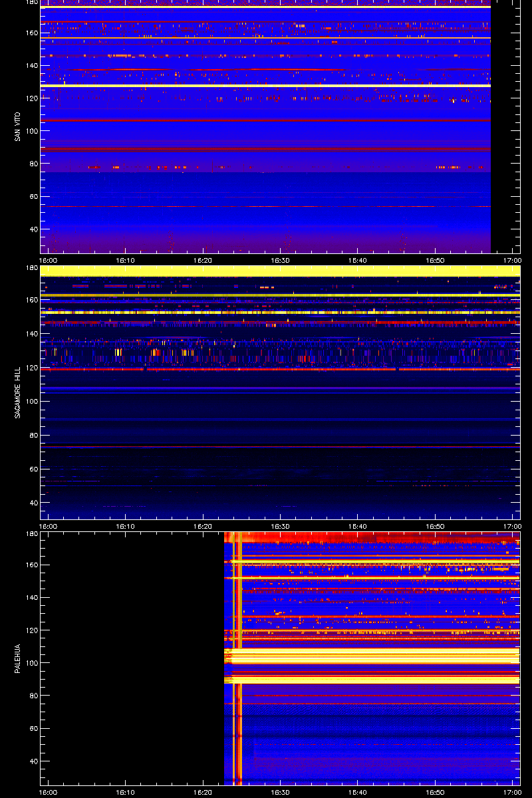Click Palehua frequency label 60

coord(33,729)
